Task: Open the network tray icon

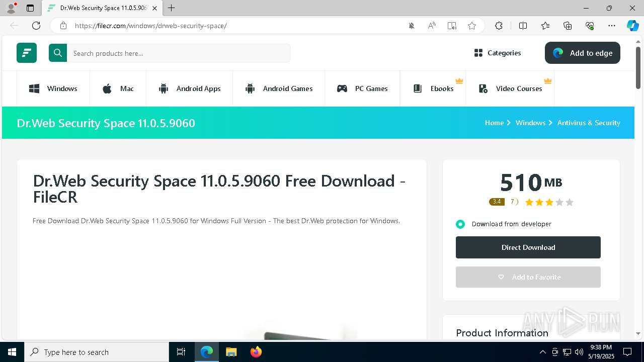Action: coord(567,352)
